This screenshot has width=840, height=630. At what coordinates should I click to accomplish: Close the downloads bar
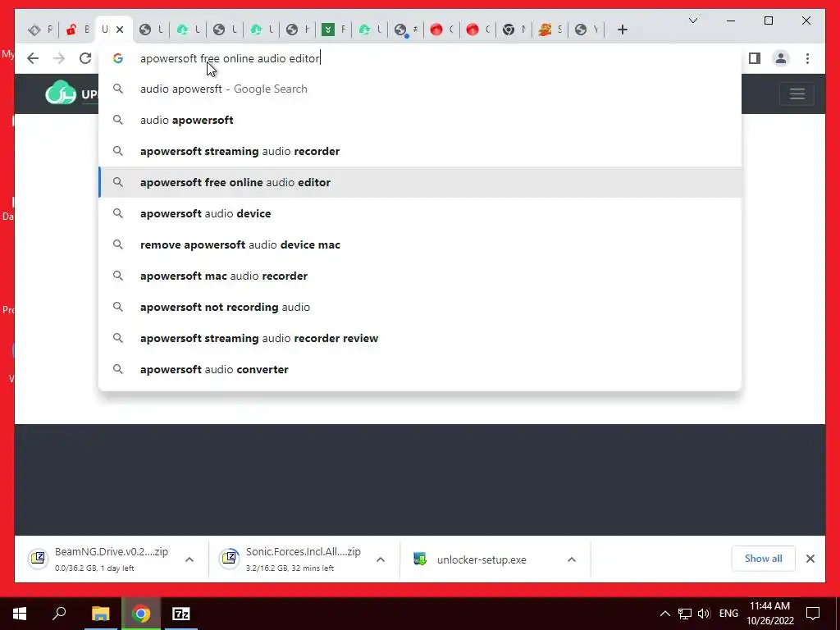pos(810,559)
